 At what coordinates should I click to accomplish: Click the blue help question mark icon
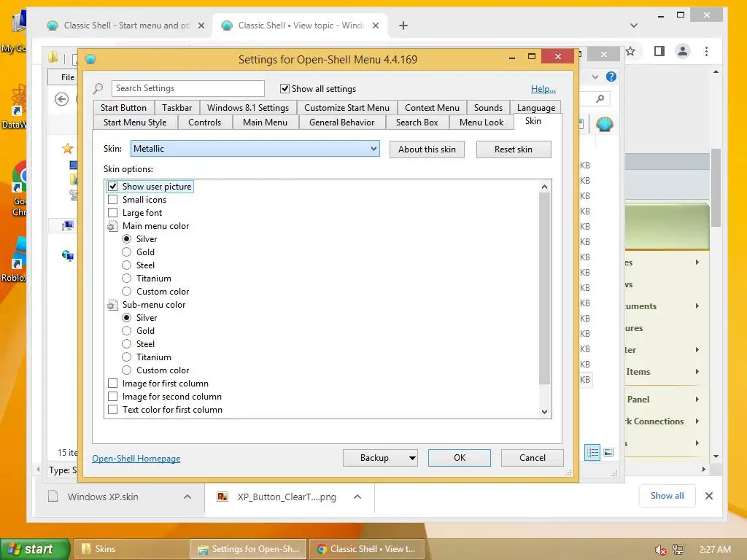point(611,77)
